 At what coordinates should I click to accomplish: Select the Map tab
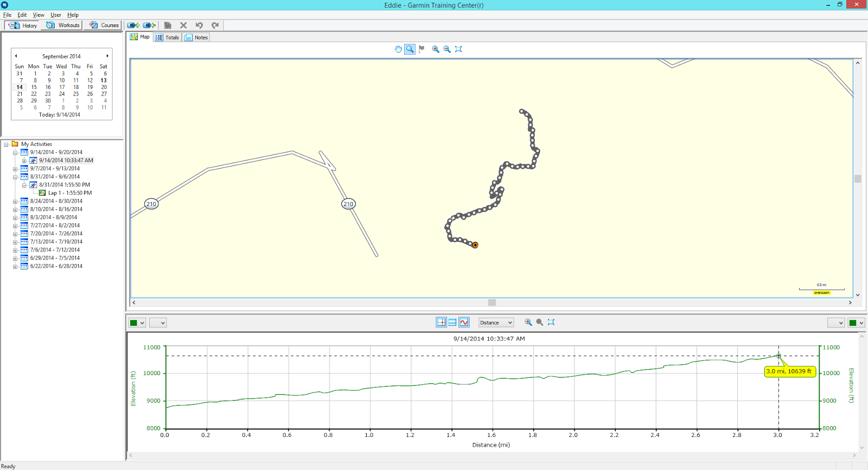(140, 37)
